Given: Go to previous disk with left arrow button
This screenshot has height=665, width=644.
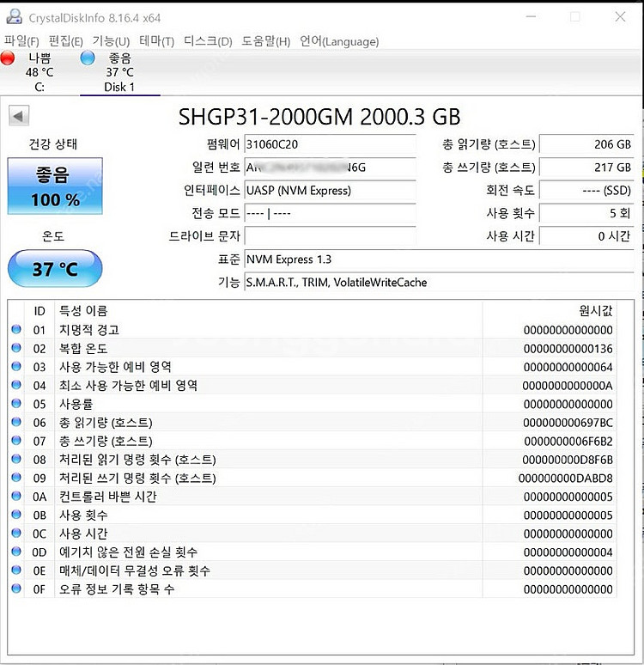Looking at the screenshot, I should (x=19, y=116).
